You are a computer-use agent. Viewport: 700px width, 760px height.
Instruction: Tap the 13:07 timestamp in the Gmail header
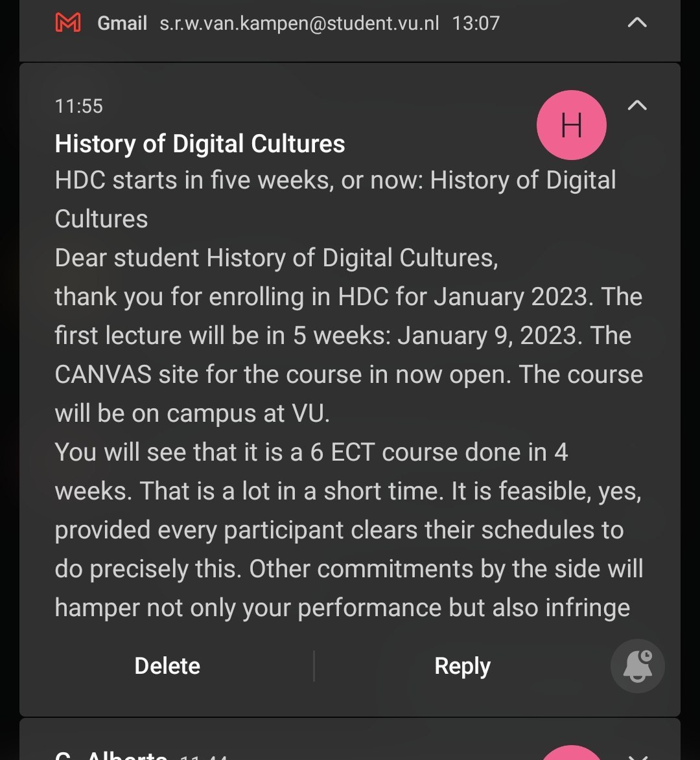[x=476, y=24]
